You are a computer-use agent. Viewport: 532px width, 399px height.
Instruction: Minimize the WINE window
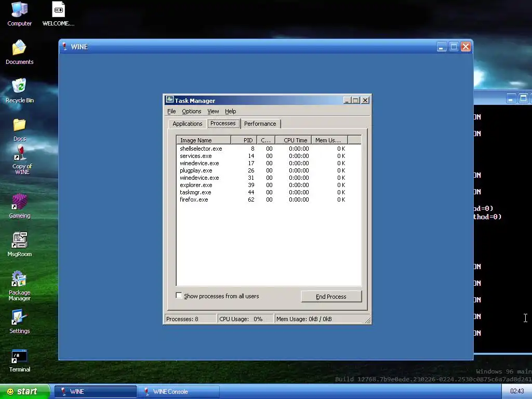click(442, 46)
